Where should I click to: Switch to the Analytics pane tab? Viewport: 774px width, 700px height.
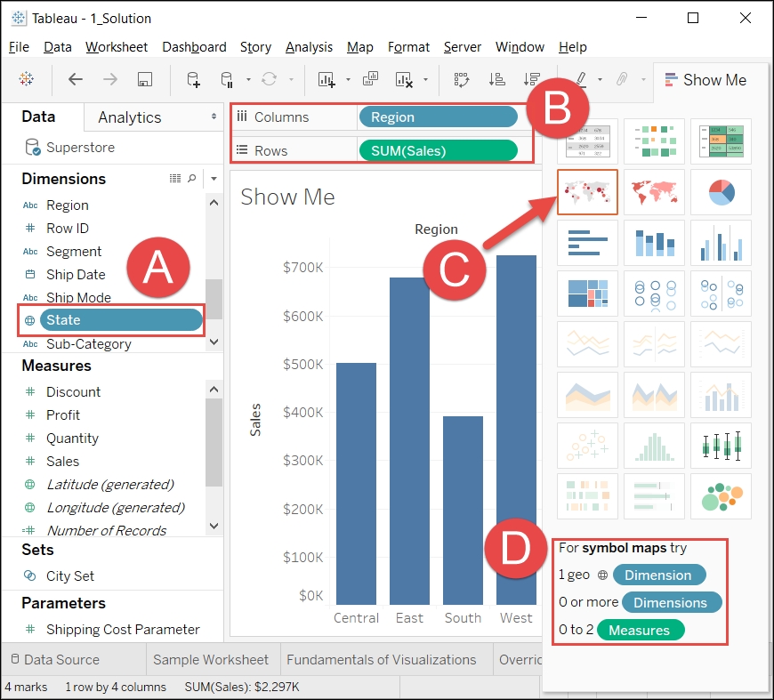tap(130, 117)
